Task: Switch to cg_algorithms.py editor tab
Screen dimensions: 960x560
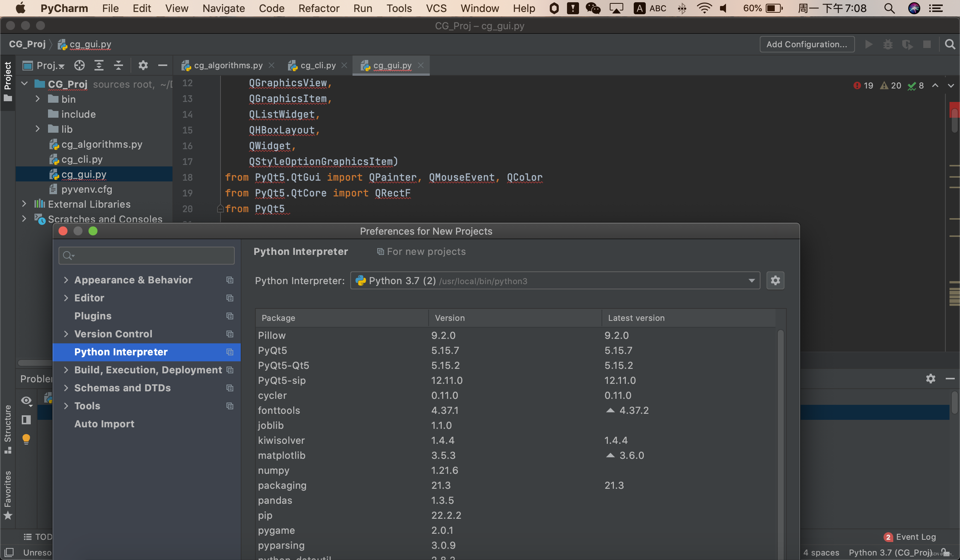Action: pos(228,66)
